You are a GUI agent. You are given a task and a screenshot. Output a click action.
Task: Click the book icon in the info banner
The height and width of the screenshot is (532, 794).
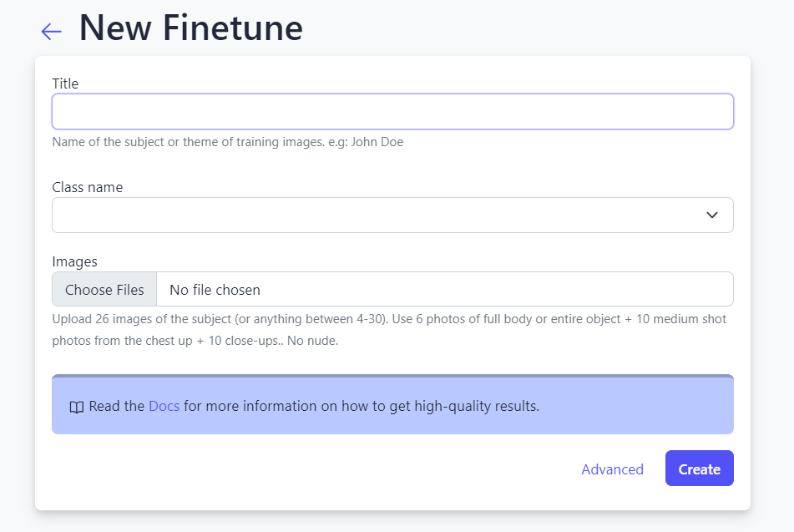76,408
